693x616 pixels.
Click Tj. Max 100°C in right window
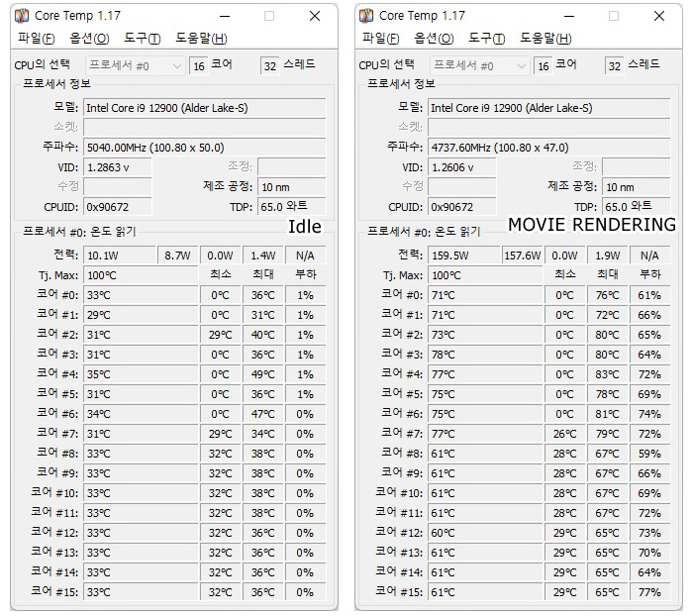(485, 275)
